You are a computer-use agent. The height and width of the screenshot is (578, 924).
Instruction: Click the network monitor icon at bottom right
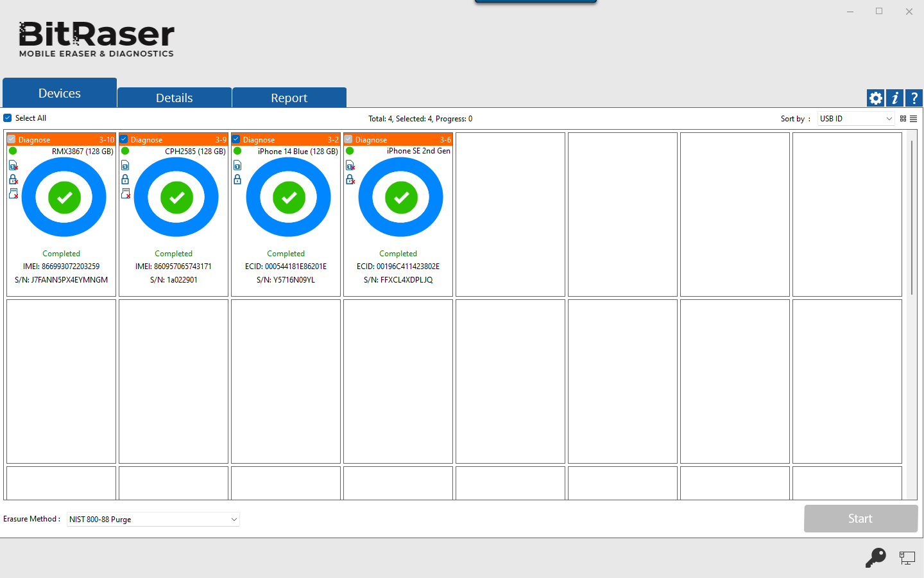click(x=907, y=558)
